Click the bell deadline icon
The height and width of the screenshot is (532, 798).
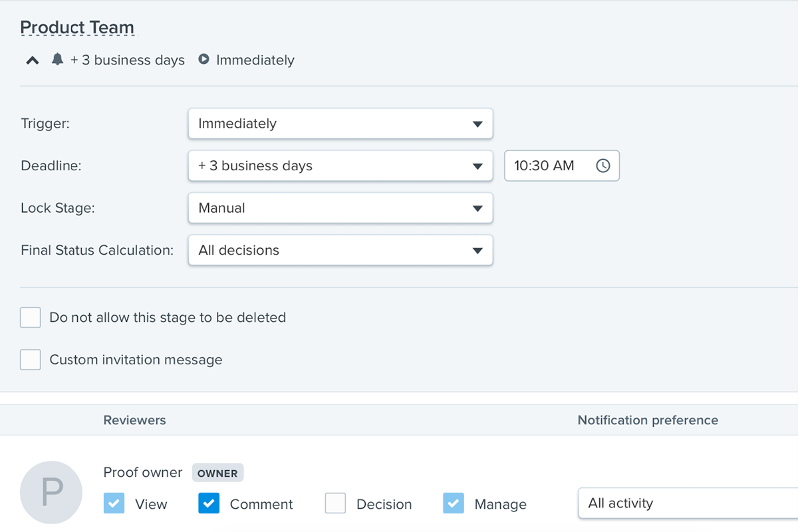tap(57, 60)
